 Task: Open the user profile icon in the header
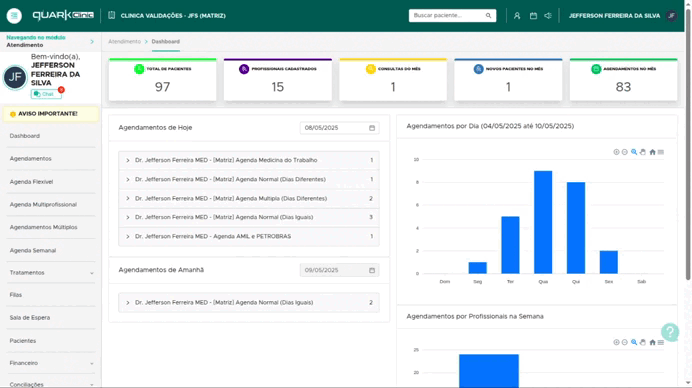517,15
